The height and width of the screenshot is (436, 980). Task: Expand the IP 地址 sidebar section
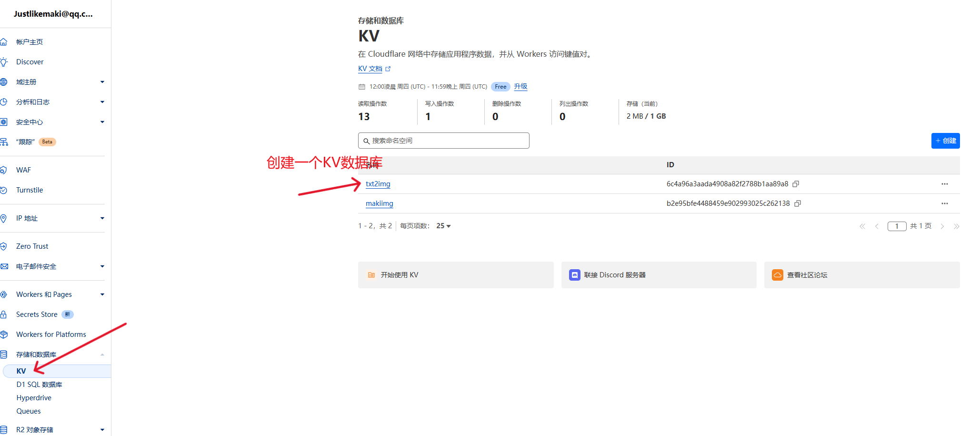click(102, 218)
